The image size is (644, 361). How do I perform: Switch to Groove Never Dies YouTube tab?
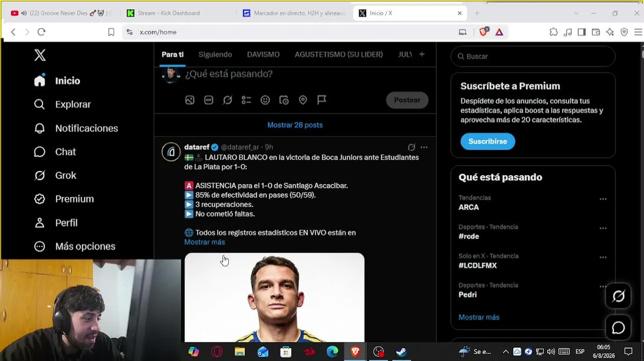pos(62,13)
